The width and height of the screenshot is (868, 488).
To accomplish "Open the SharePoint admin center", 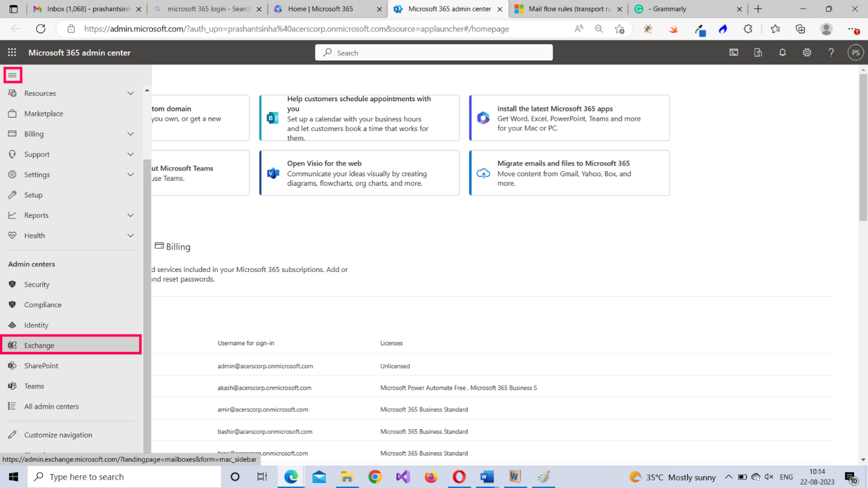I will 41,366.
